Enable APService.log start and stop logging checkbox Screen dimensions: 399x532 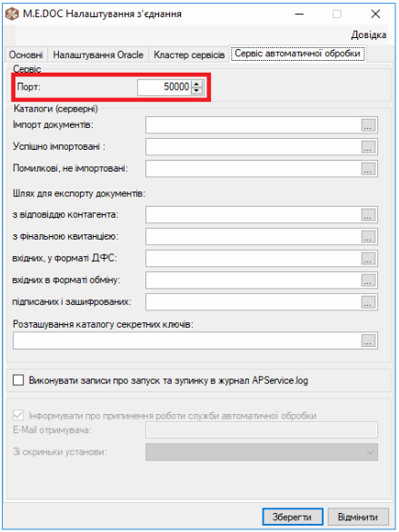click(18, 380)
